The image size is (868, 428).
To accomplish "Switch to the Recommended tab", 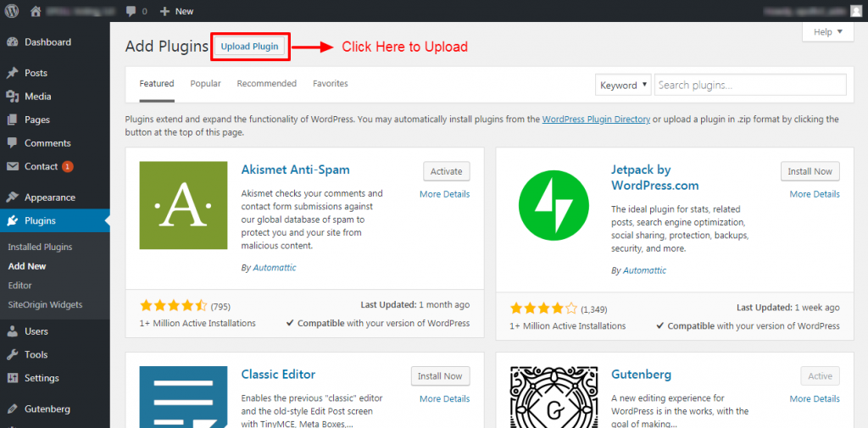I will pos(267,84).
